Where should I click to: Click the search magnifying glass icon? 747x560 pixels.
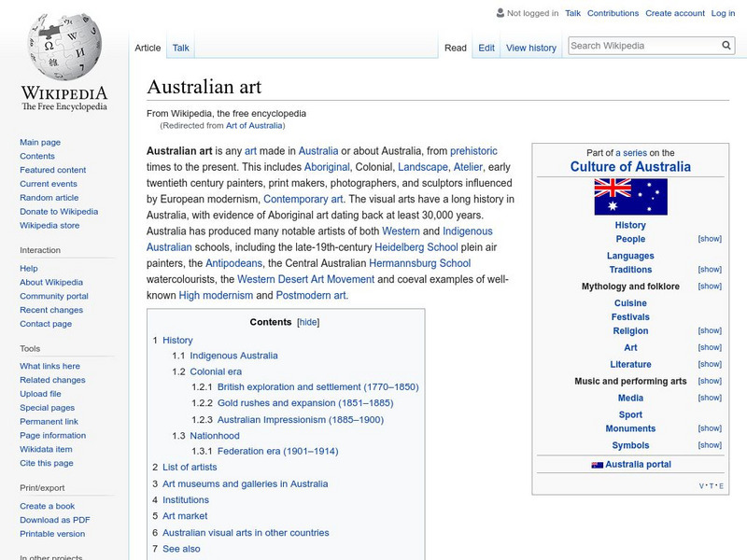(x=726, y=45)
